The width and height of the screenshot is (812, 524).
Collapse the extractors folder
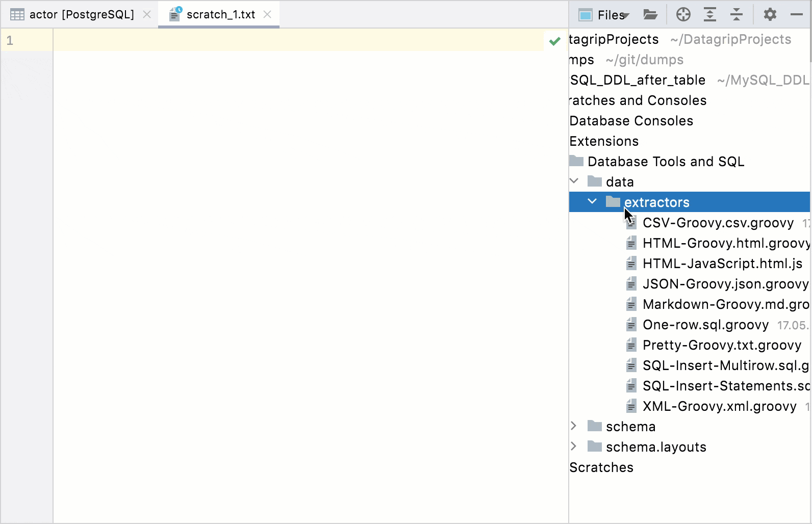pos(592,202)
